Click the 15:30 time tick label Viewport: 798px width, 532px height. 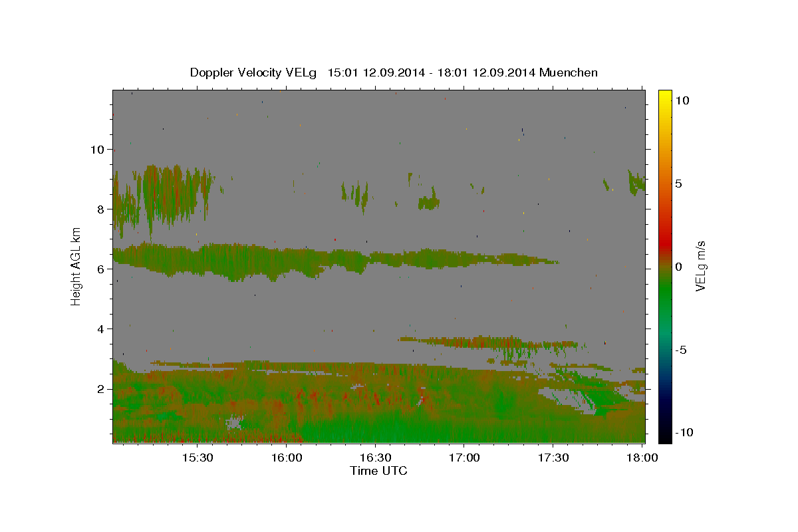[x=198, y=458]
